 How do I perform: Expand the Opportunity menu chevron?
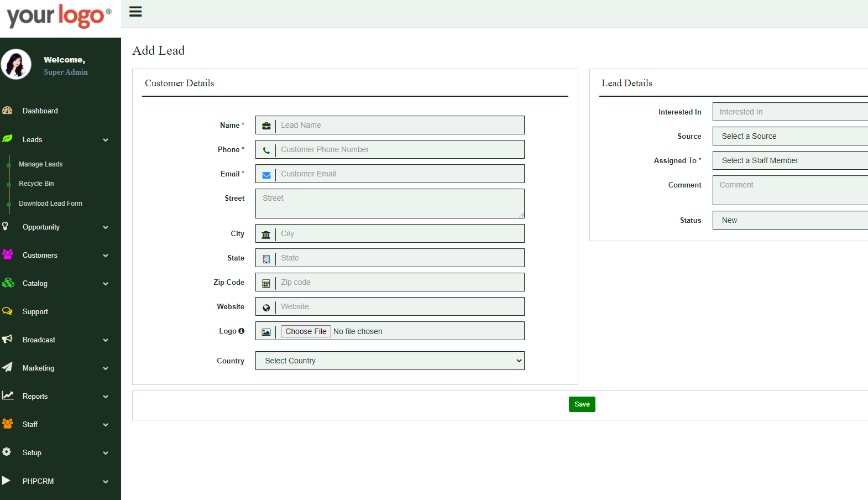106,227
